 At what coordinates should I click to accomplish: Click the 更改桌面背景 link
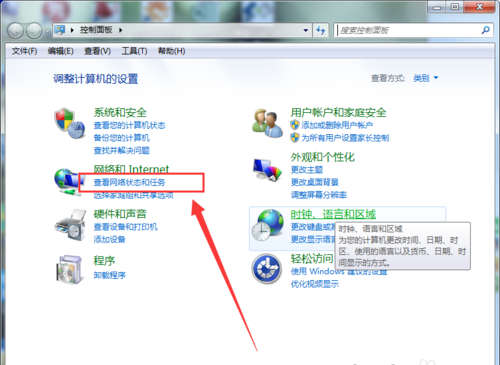pyautogui.click(x=315, y=182)
